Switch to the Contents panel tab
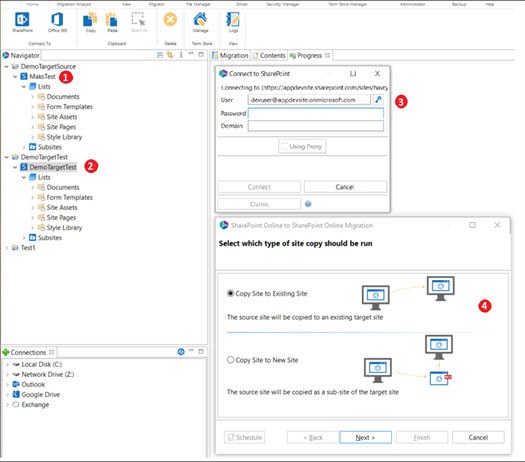The height and width of the screenshot is (462, 525). 269,55
